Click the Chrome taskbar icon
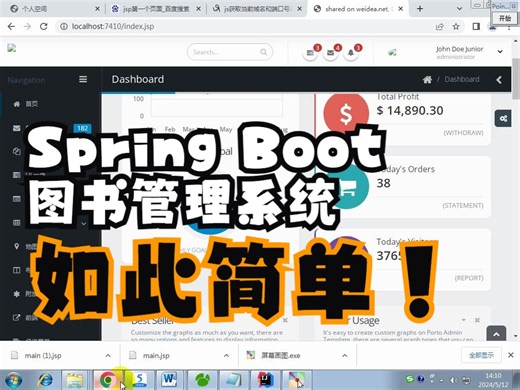This screenshot has width=520, height=390. pyautogui.click(x=107, y=380)
